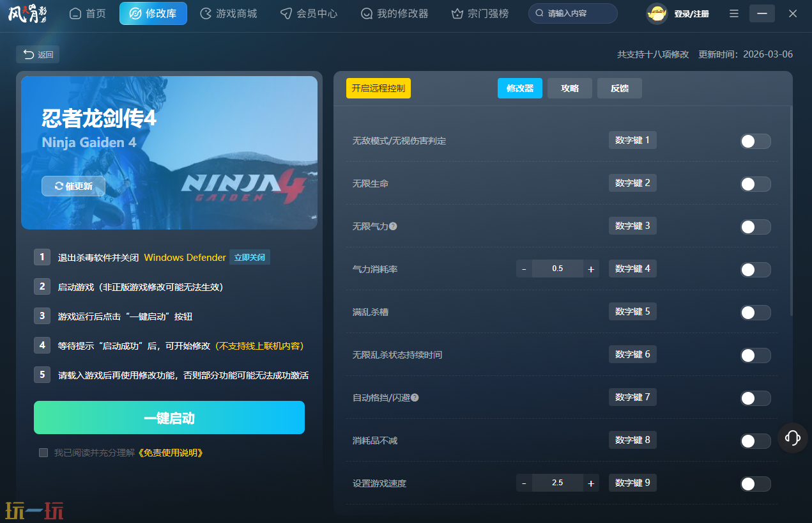Click 数字键 3 hotkey button
Viewport: 812px width, 523px height.
(632, 226)
